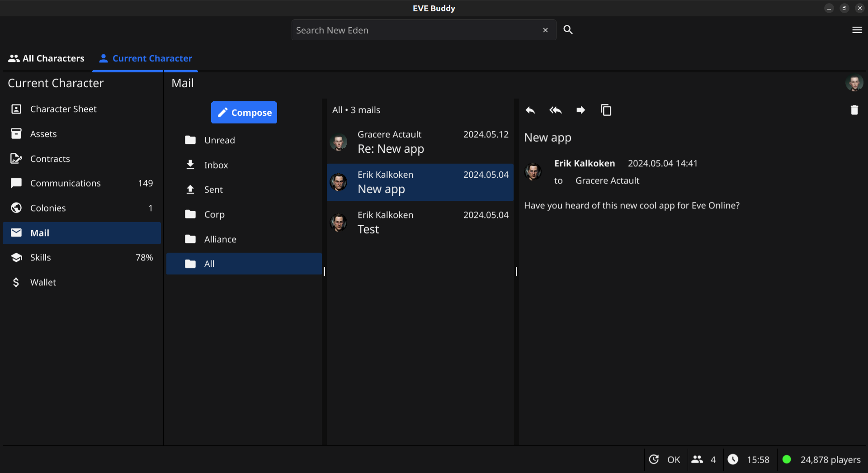Click the mail body text about Eve Online

pos(632,205)
